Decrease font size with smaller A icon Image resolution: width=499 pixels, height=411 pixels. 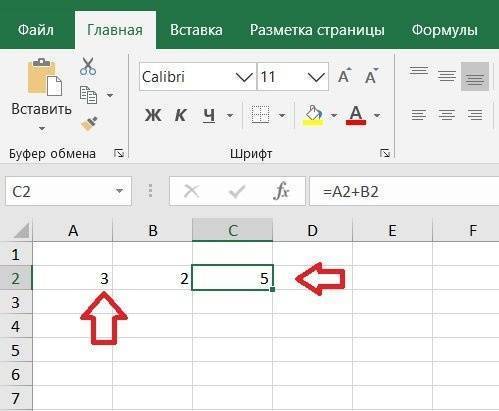(371, 76)
